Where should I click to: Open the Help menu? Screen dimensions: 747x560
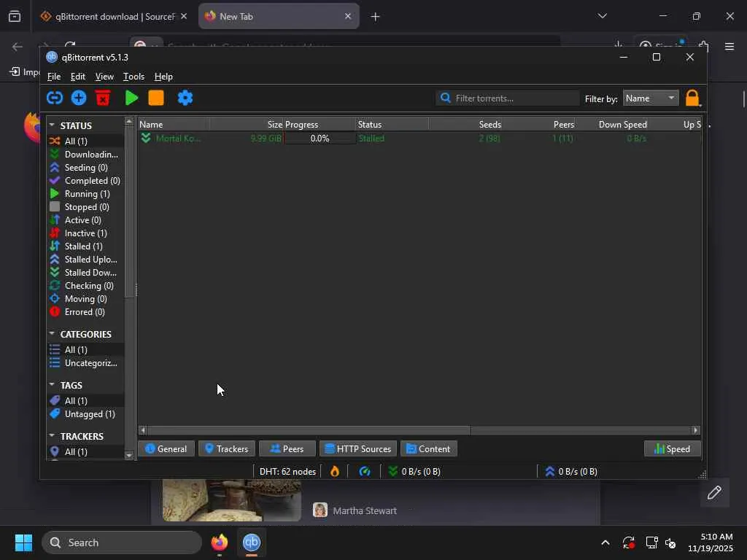click(163, 76)
